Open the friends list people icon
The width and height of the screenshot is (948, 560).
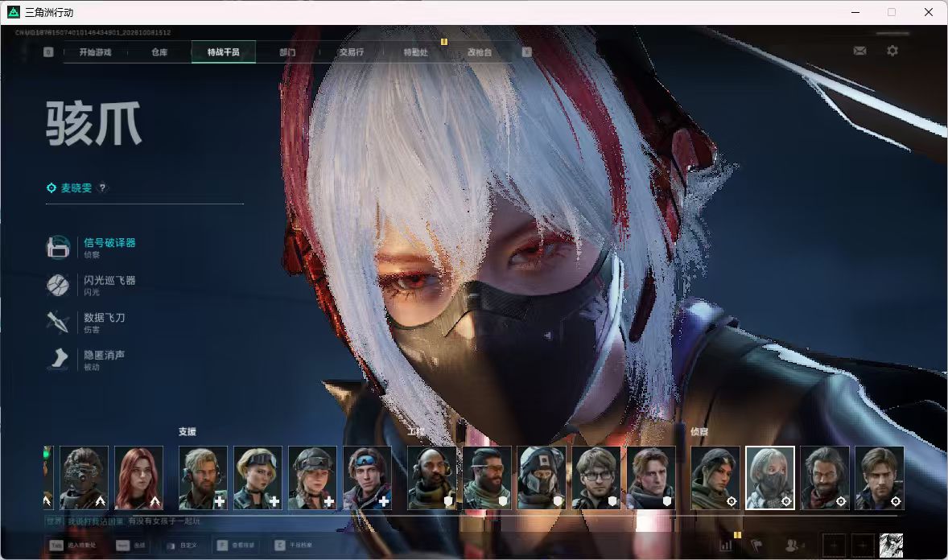click(x=793, y=546)
